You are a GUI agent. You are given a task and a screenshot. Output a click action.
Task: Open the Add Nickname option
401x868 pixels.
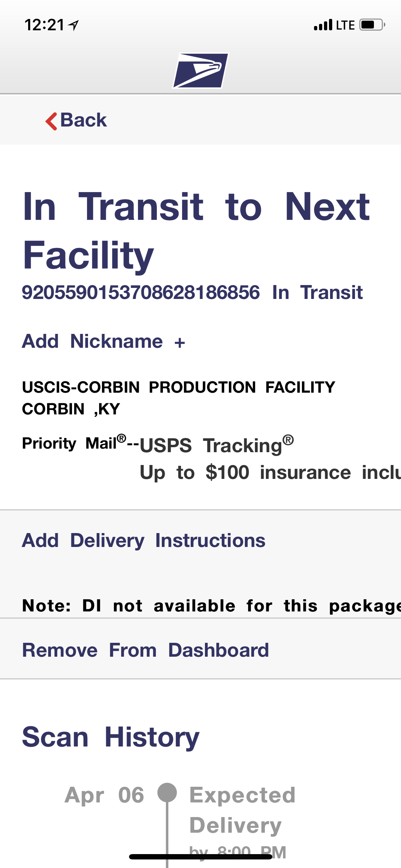(x=103, y=341)
